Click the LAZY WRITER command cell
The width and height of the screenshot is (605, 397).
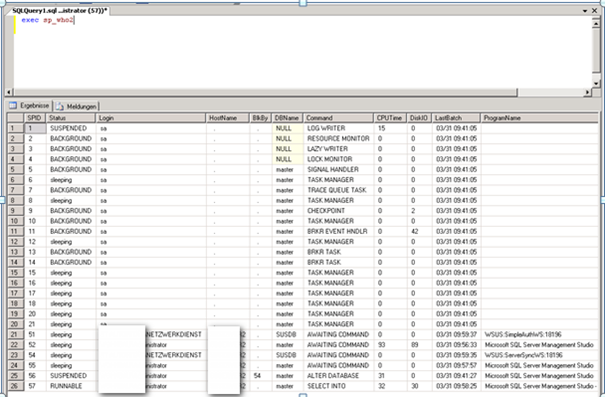338,149
